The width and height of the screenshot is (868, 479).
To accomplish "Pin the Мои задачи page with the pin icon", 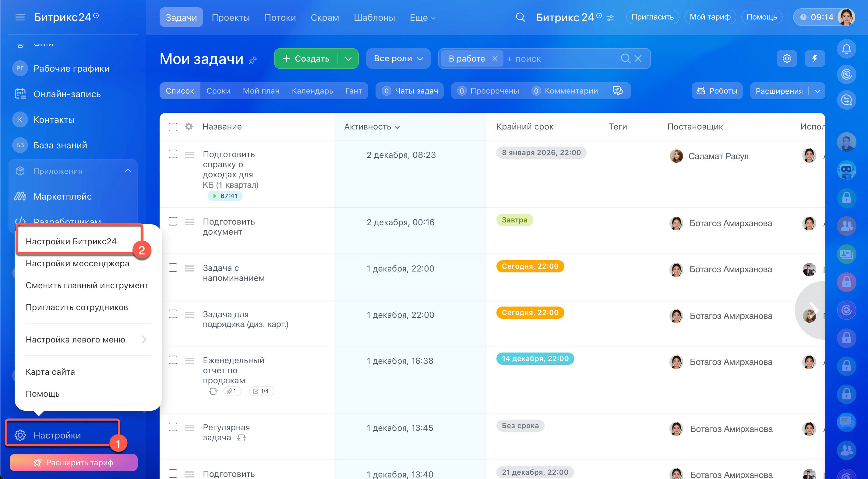I will 253,60.
